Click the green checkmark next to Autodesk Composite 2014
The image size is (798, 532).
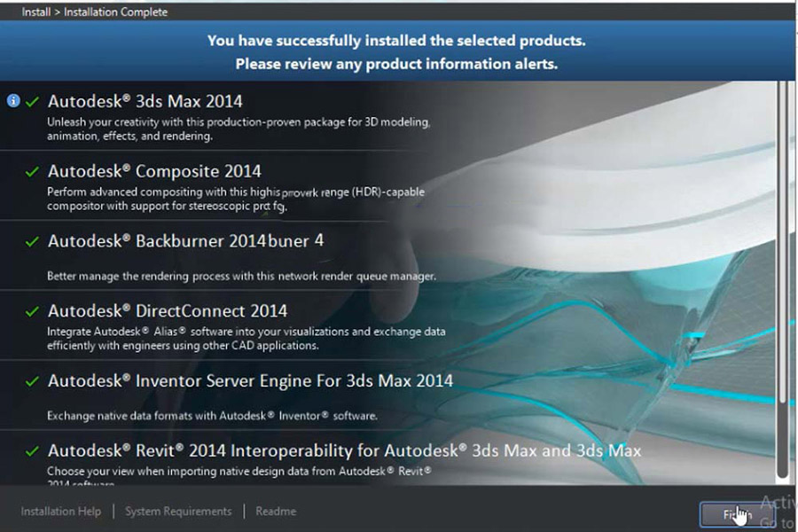pyautogui.click(x=32, y=171)
